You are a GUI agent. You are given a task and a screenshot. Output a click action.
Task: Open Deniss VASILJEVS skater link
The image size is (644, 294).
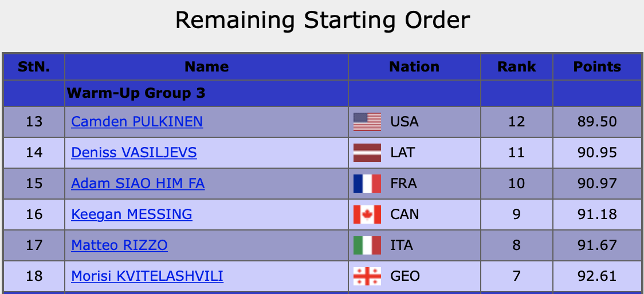(134, 153)
